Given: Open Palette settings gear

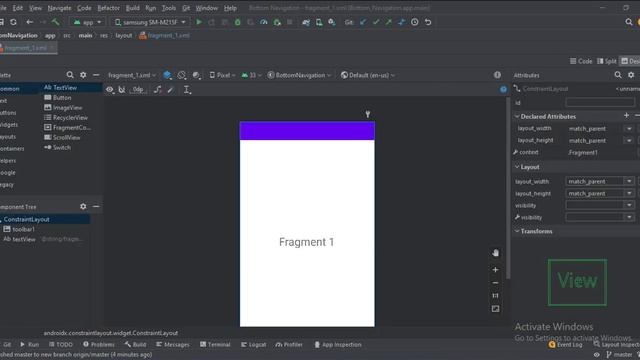Looking at the screenshot, I should 83,75.
